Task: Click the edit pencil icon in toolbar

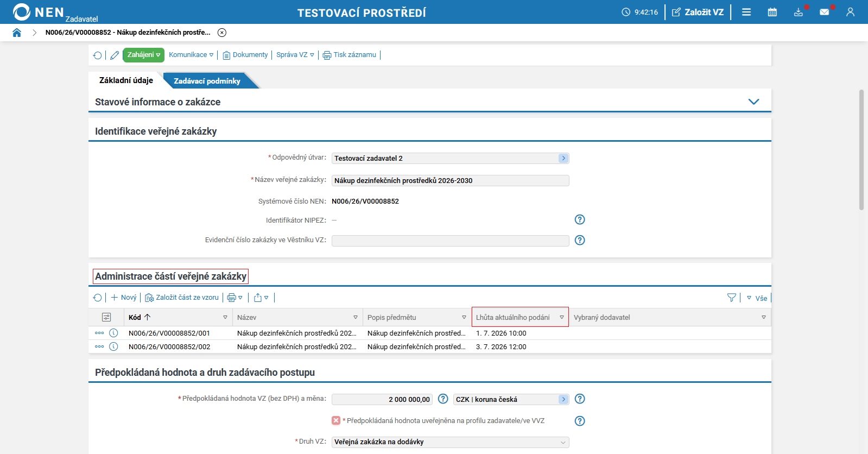Action: (115, 55)
